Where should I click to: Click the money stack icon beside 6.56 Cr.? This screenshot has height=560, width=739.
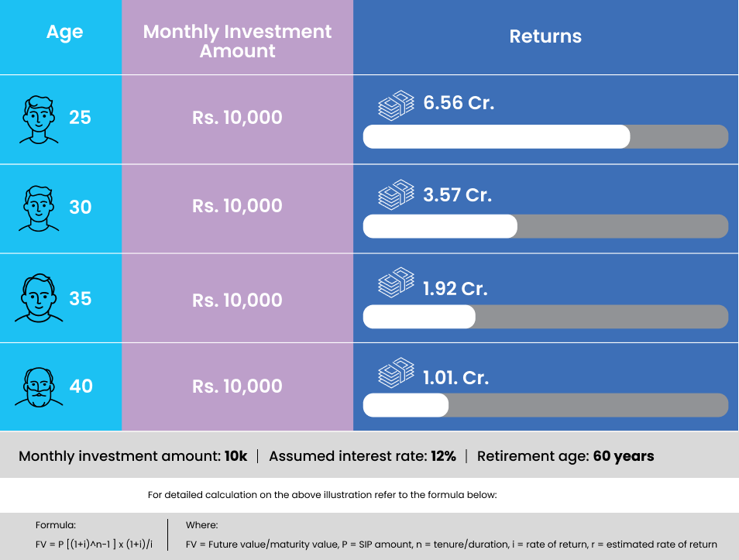click(396, 105)
